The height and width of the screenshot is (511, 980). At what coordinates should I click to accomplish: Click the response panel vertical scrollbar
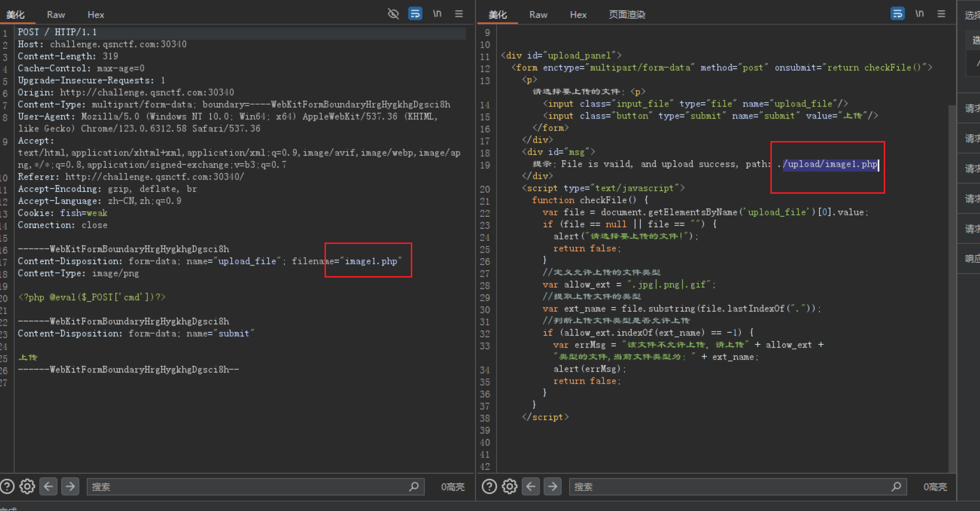click(952, 289)
